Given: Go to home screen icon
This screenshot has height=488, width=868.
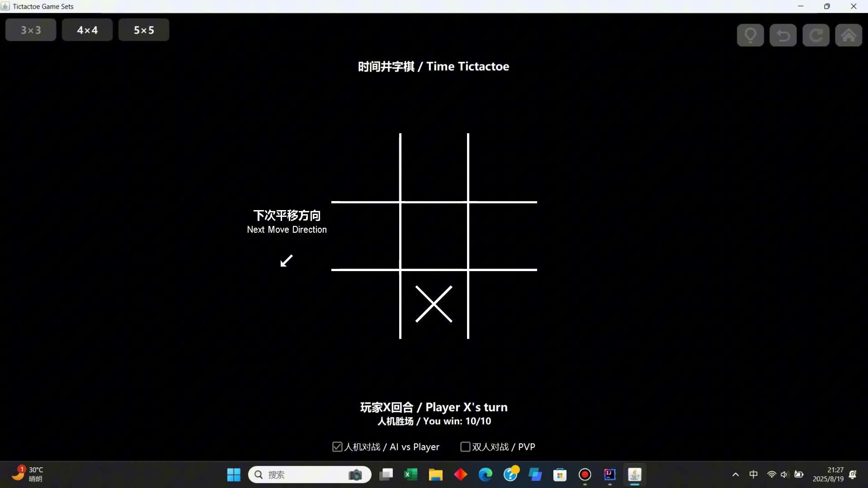Looking at the screenshot, I should click(849, 35).
